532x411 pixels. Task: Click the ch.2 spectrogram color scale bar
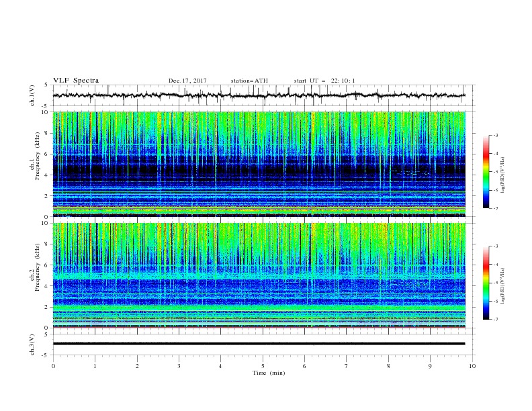[486, 283]
